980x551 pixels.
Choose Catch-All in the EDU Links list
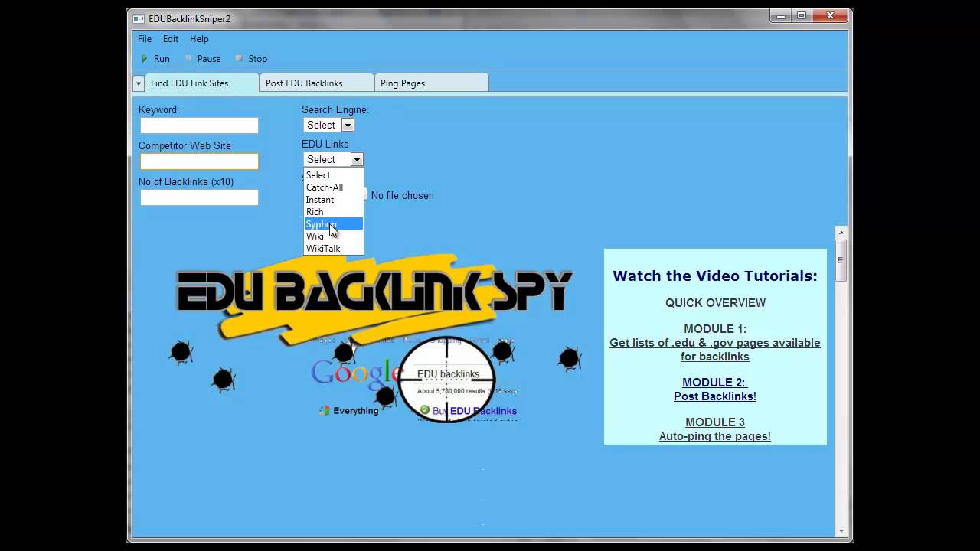point(334,187)
